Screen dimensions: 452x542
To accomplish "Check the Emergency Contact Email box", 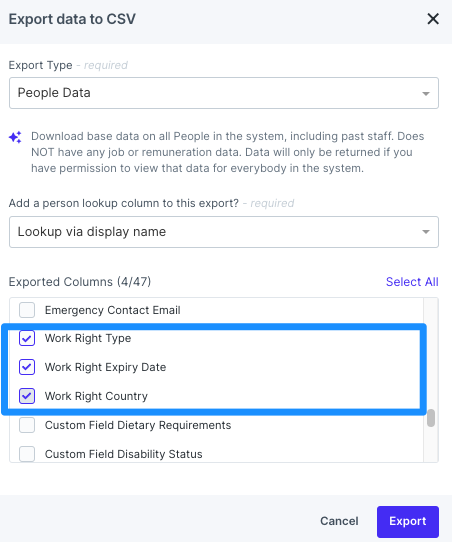I will (27, 310).
